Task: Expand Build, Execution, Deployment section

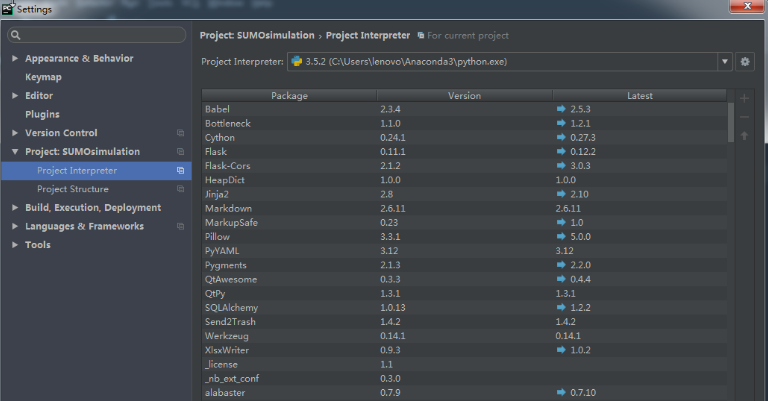Action: pyautogui.click(x=15, y=208)
